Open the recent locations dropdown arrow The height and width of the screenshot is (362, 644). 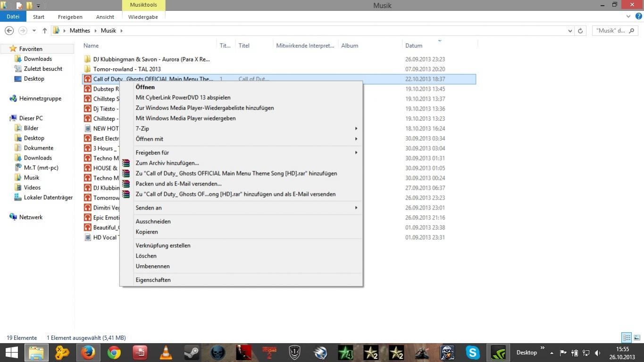point(34,30)
